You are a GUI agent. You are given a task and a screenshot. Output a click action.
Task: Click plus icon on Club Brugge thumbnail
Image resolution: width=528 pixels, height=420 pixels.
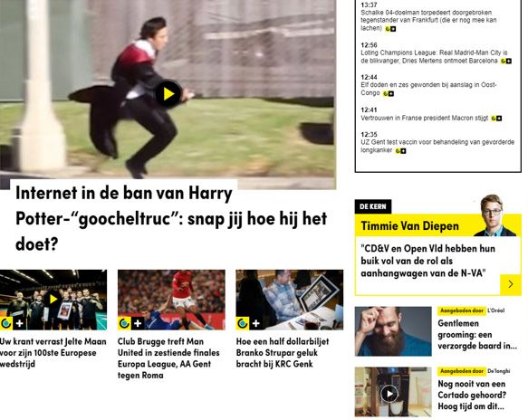point(138,323)
